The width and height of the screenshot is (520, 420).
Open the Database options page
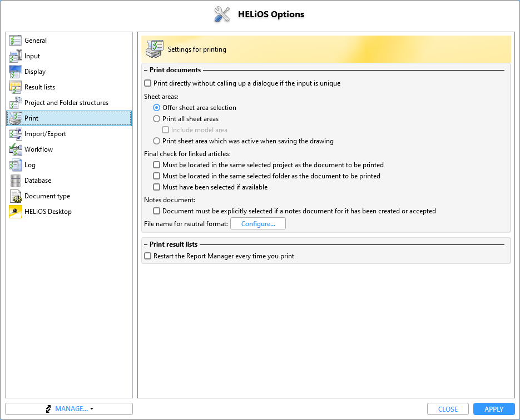69,181
